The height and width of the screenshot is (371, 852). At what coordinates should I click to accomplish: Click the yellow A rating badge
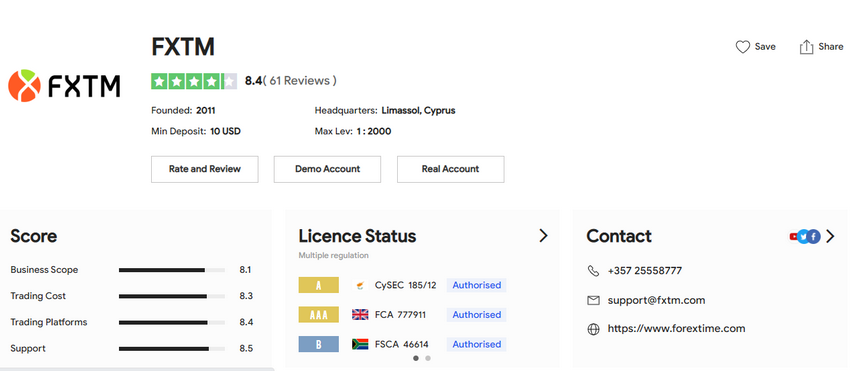pos(318,285)
